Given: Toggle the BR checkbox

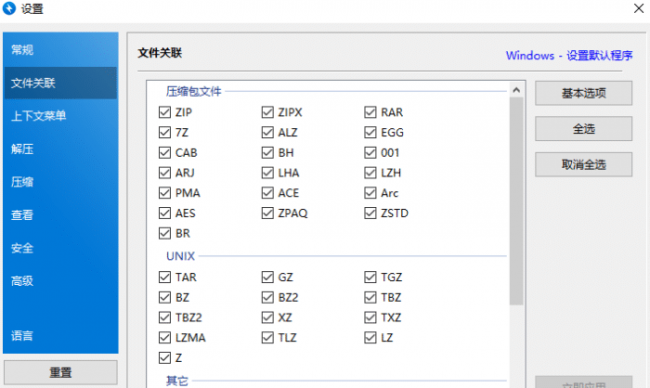Looking at the screenshot, I should coord(165,233).
